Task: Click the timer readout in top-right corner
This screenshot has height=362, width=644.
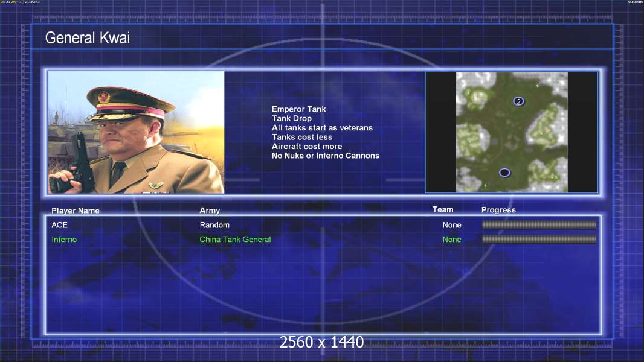Action: click(x=636, y=2)
